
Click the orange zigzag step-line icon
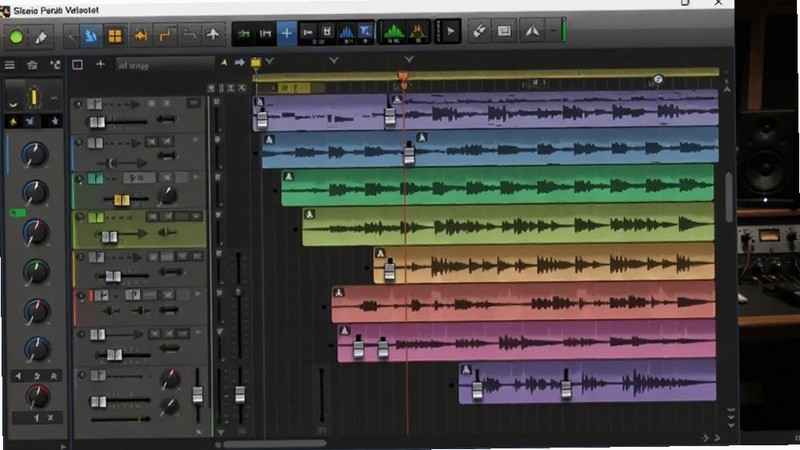click(165, 35)
